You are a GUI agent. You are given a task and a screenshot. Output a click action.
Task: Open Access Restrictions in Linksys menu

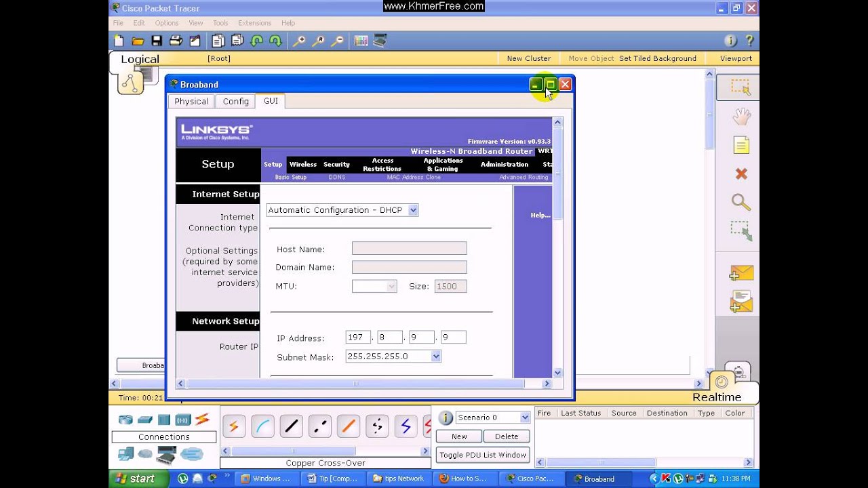coord(382,165)
